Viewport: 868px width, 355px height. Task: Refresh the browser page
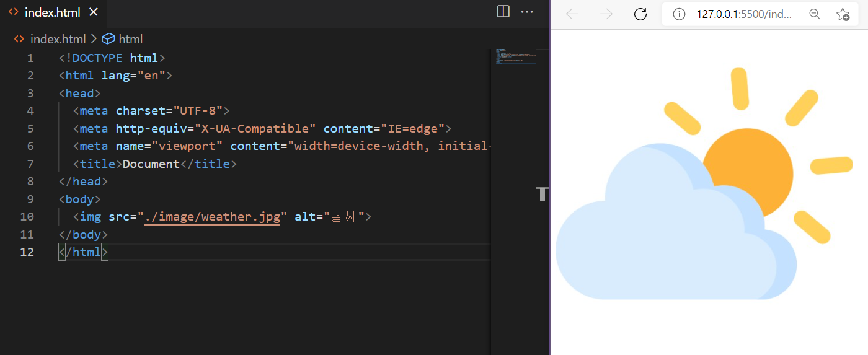(x=640, y=14)
